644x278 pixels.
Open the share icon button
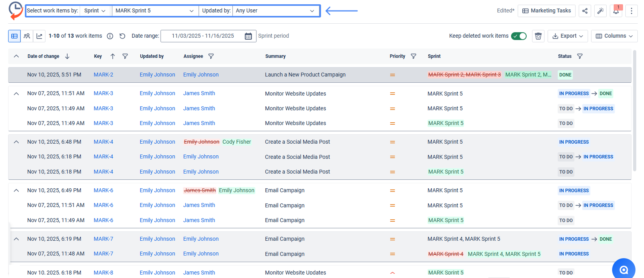point(585,11)
